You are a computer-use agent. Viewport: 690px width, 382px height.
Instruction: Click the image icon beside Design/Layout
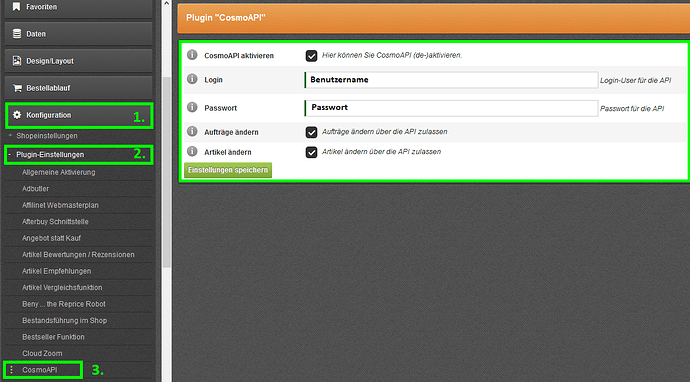click(x=17, y=61)
